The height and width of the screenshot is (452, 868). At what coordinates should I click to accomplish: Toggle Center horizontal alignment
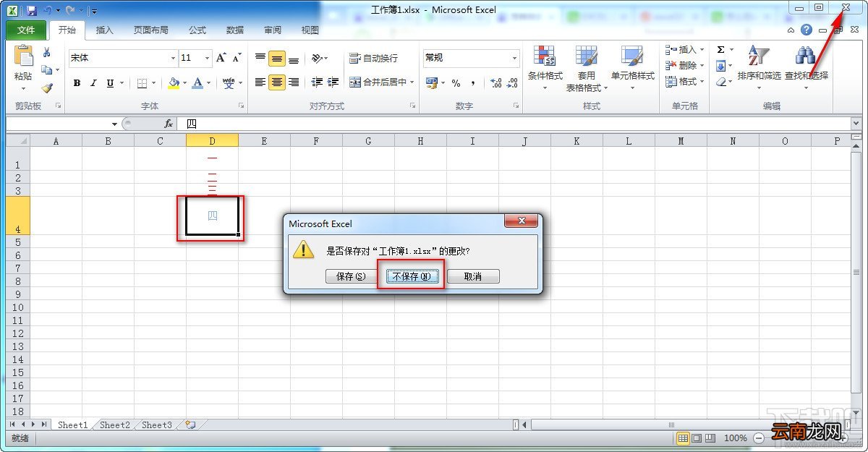[x=277, y=82]
